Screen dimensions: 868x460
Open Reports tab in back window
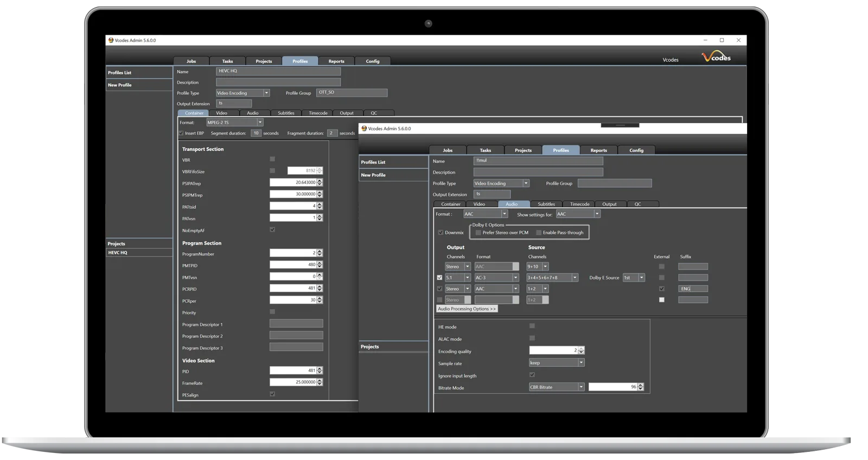pyautogui.click(x=336, y=61)
